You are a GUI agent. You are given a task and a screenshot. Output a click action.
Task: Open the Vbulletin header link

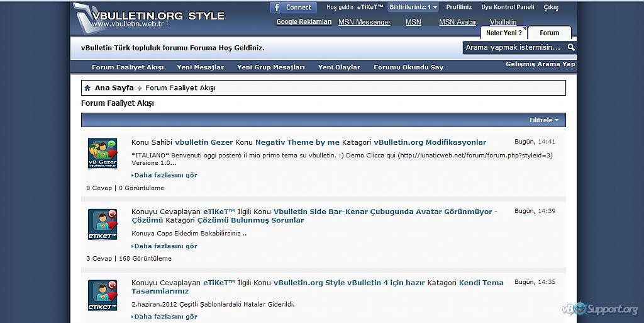tap(503, 22)
